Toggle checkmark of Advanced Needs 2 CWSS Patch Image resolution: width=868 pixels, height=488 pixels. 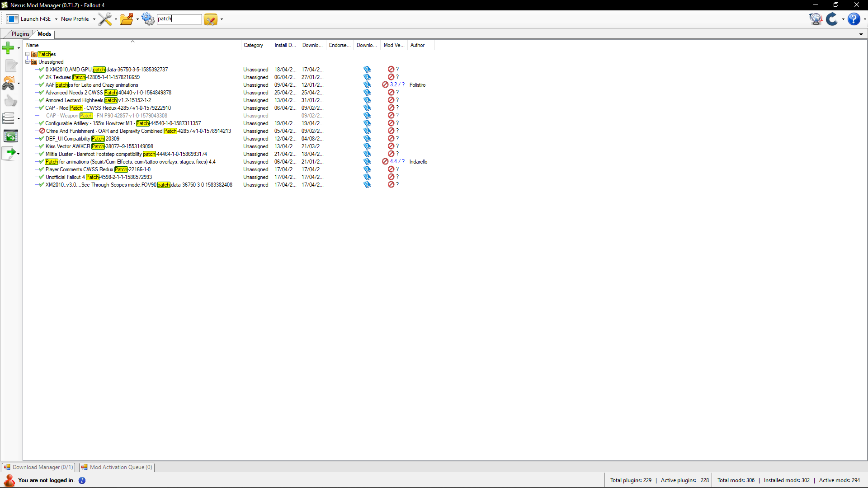point(42,93)
